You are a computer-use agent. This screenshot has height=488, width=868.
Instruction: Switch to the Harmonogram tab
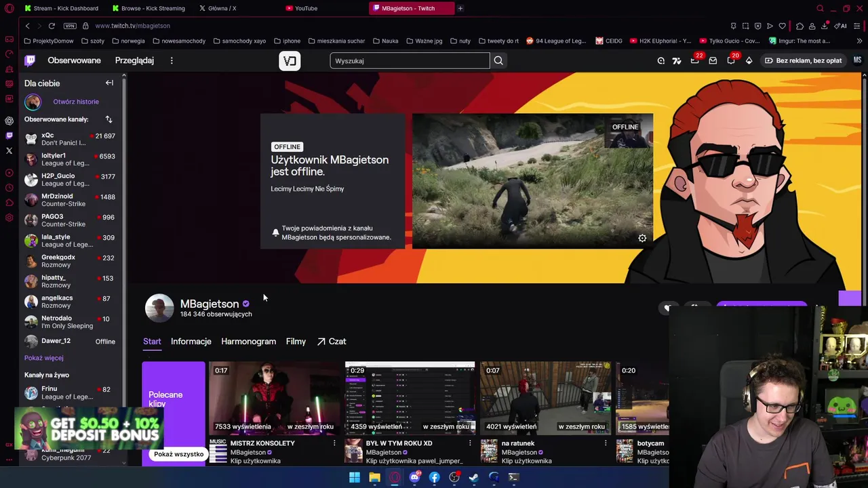pyautogui.click(x=248, y=342)
